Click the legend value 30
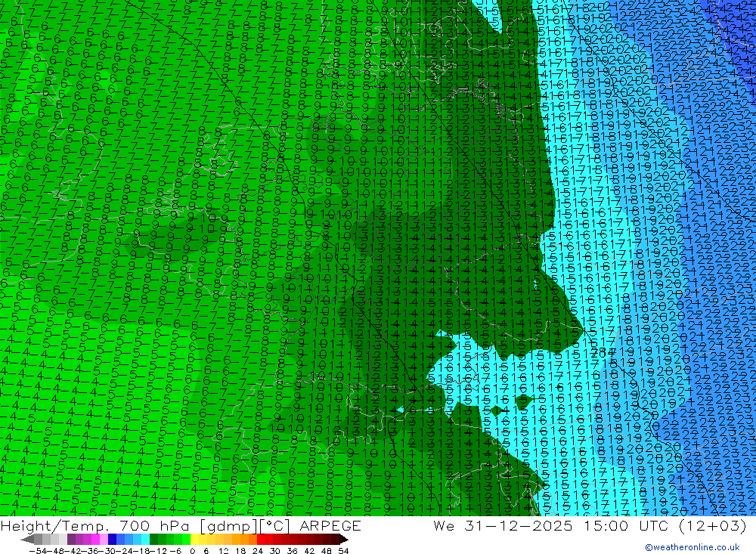Screen dimensions: 756x554 click(275, 551)
